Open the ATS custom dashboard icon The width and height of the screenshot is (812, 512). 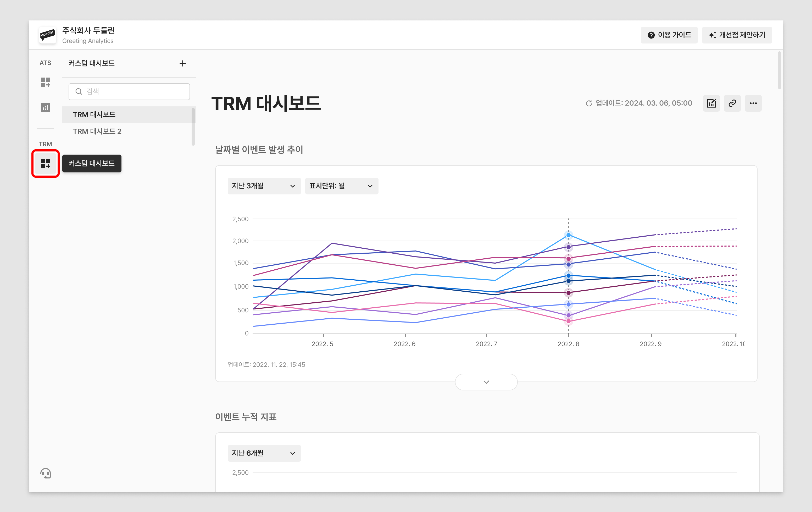point(45,82)
